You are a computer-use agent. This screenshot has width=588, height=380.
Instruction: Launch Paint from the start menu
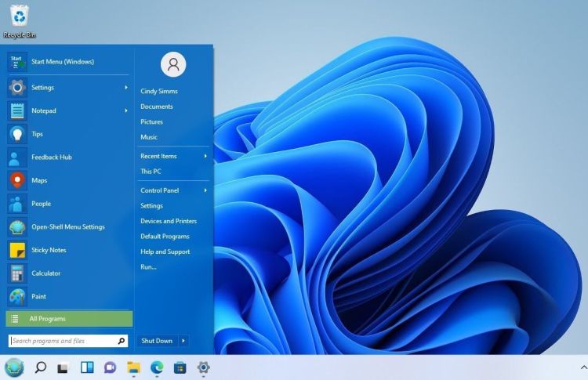point(17,296)
